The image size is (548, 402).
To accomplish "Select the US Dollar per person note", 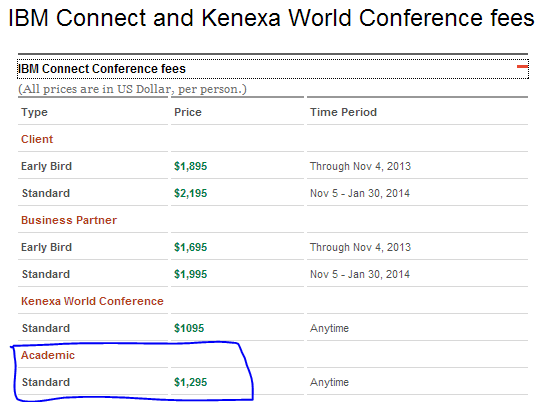I will pyautogui.click(x=132, y=89).
